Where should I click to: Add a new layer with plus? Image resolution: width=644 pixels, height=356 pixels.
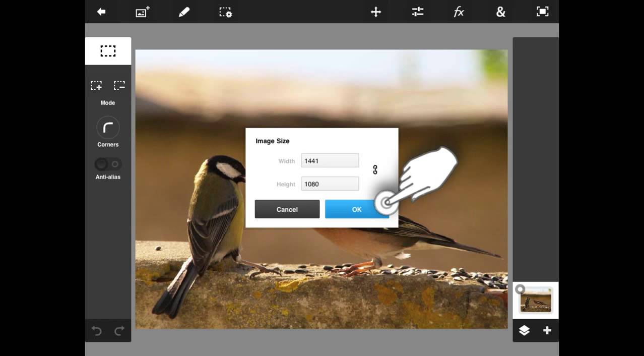coord(547,330)
